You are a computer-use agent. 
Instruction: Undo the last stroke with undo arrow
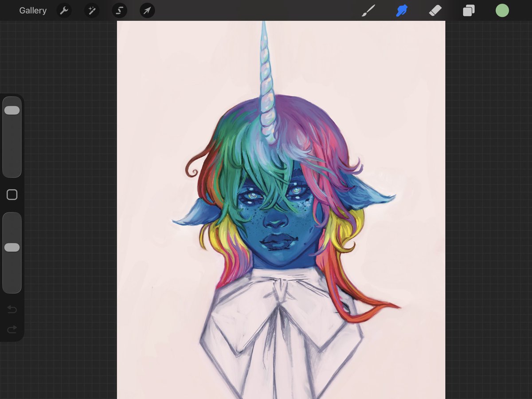tap(12, 309)
